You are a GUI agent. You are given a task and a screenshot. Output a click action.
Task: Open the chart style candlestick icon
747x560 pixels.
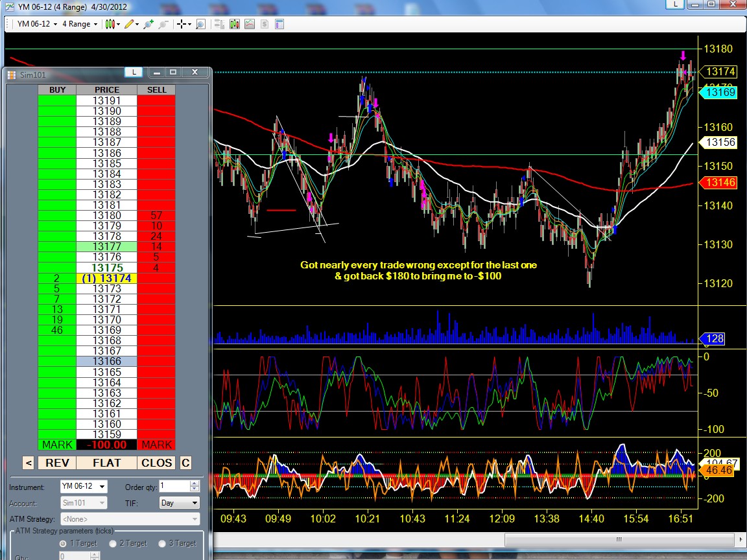tap(110, 24)
